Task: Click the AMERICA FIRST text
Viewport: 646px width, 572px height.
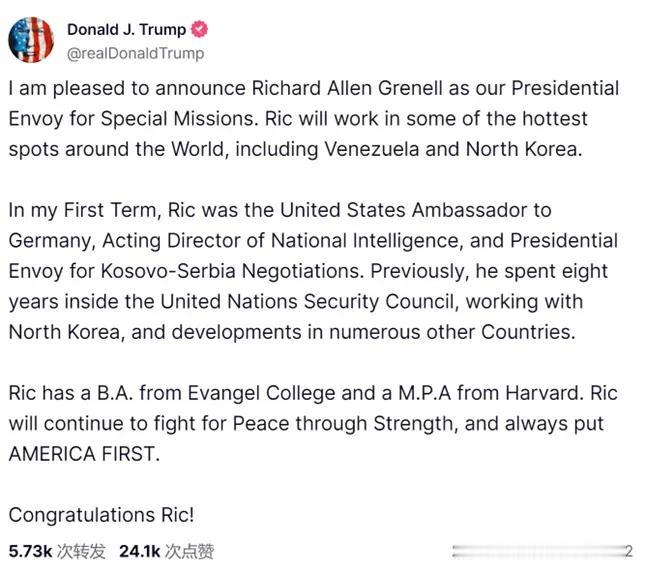Action: 84,454
